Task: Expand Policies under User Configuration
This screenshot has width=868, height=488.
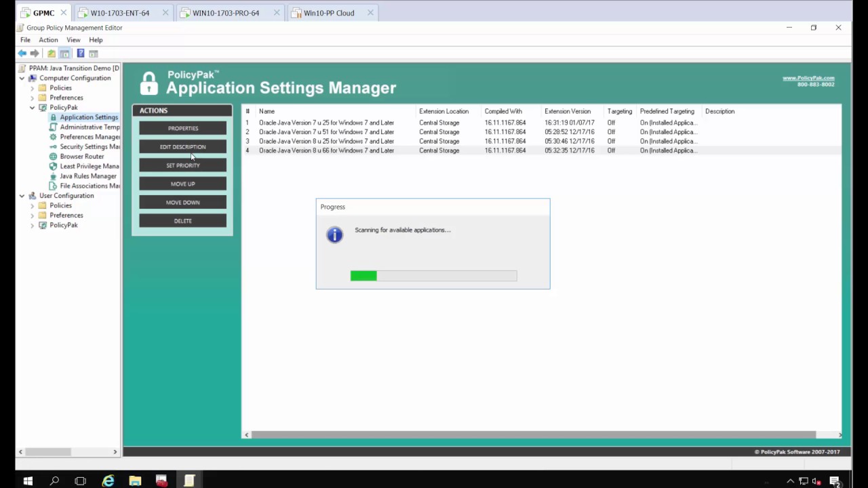Action: coord(32,205)
